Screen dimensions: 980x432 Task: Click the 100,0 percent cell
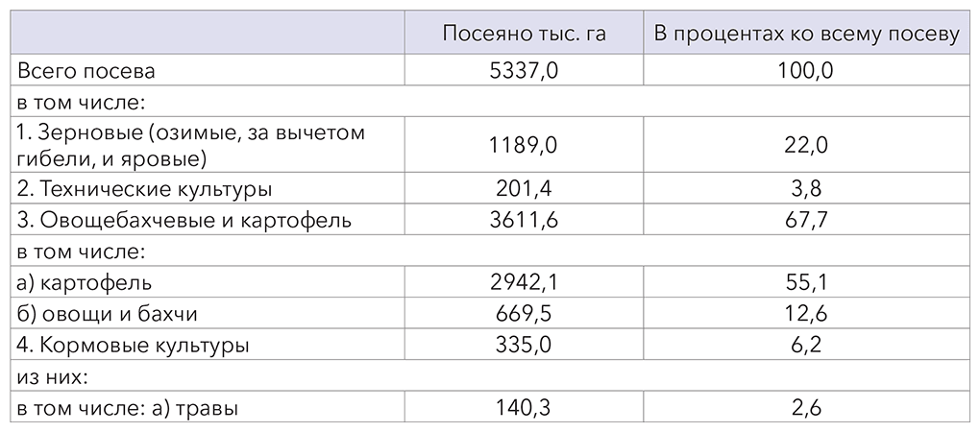[807, 70]
